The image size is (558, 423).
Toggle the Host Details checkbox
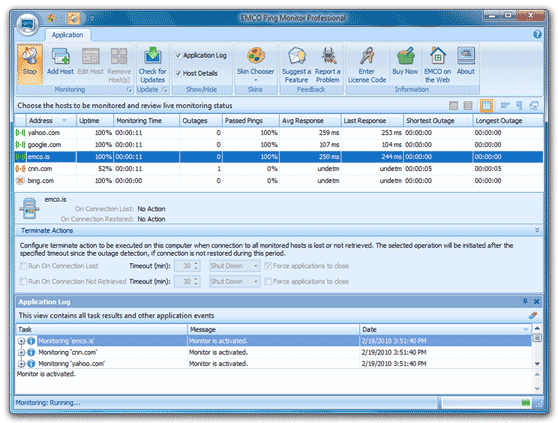[178, 73]
